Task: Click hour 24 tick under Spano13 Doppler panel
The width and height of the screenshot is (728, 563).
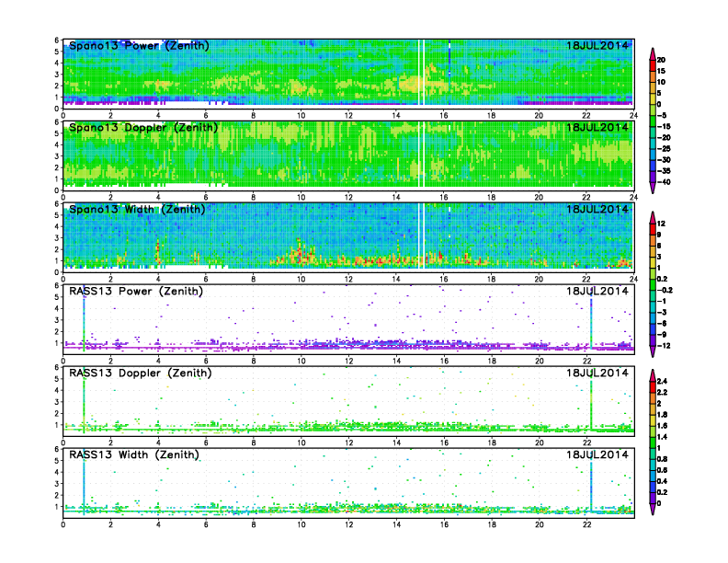Action: pyautogui.click(x=633, y=198)
